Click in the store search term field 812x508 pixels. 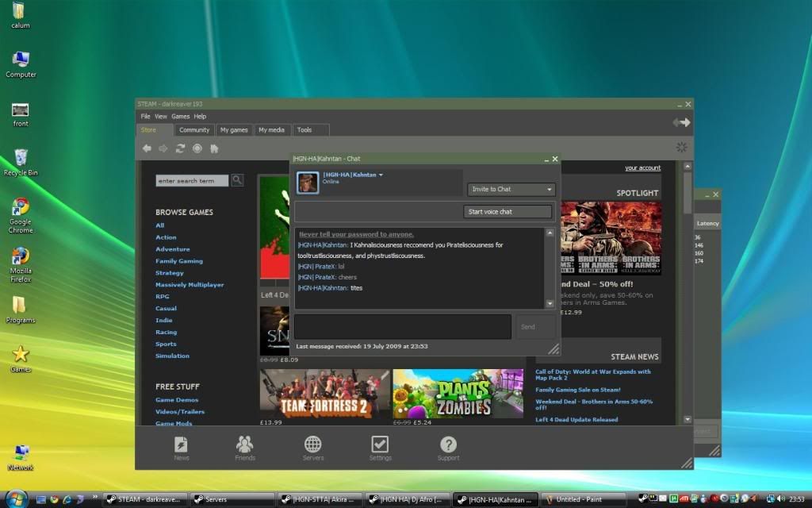pos(192,180)
